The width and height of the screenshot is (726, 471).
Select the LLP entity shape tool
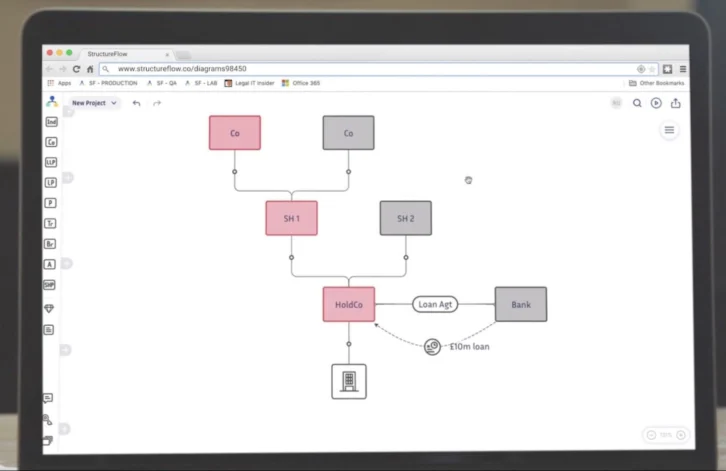tap(50, 162)
